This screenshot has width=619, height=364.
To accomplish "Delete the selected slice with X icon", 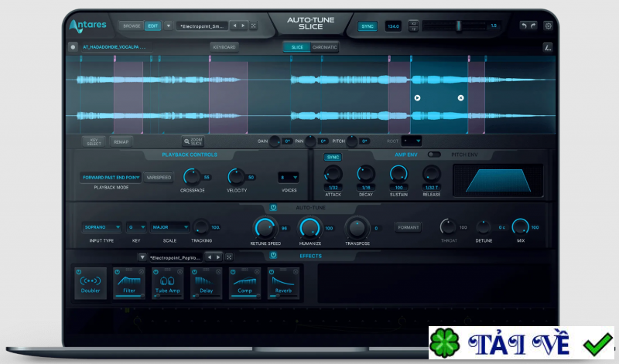I will (460, 98).
